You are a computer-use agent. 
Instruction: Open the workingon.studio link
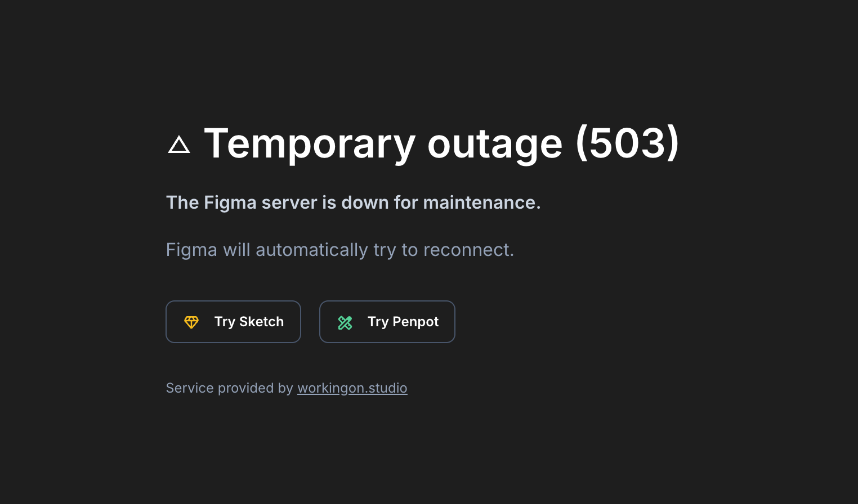coord(352,388)
